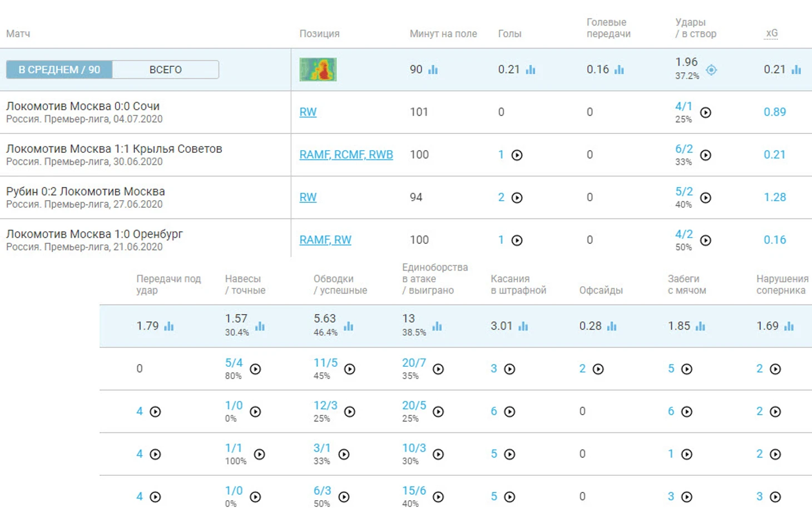
Task: Open 'RAMF, RCMF, RWB' position link
Action: pos(346,155)
